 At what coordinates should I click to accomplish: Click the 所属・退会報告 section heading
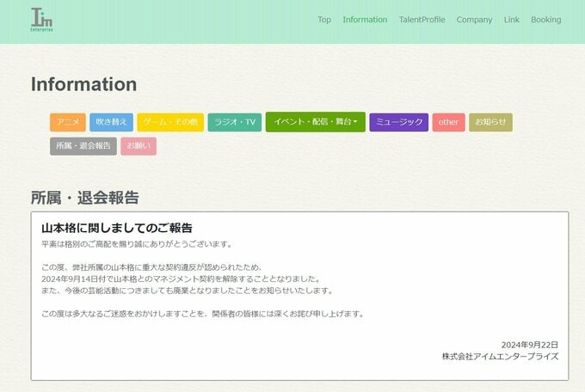coord(84,198)
